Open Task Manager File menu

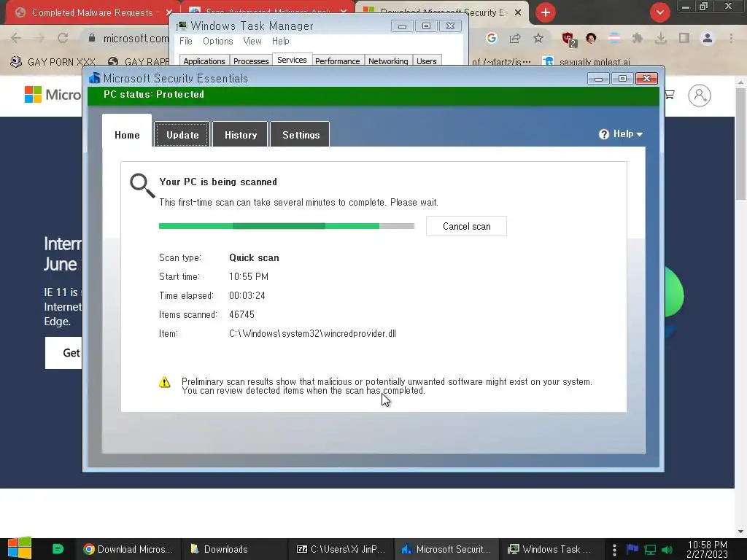pos(186,42)
